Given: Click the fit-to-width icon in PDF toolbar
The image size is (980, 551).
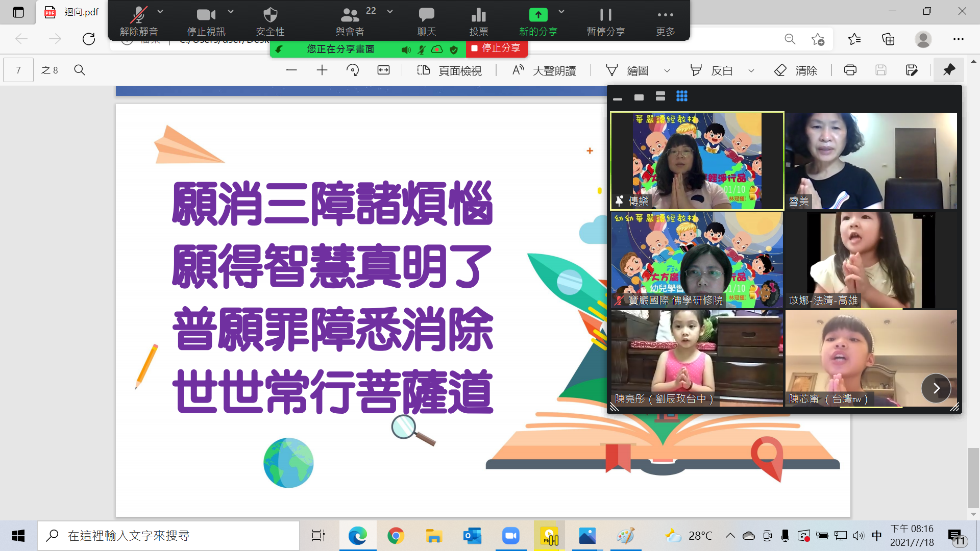Looking at the screenshot, I should (x=383, y=70).
